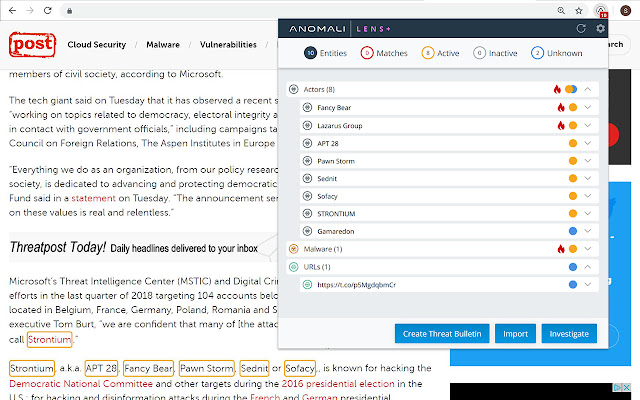Collapse the Actors (8) section

(x=588, y=89)
